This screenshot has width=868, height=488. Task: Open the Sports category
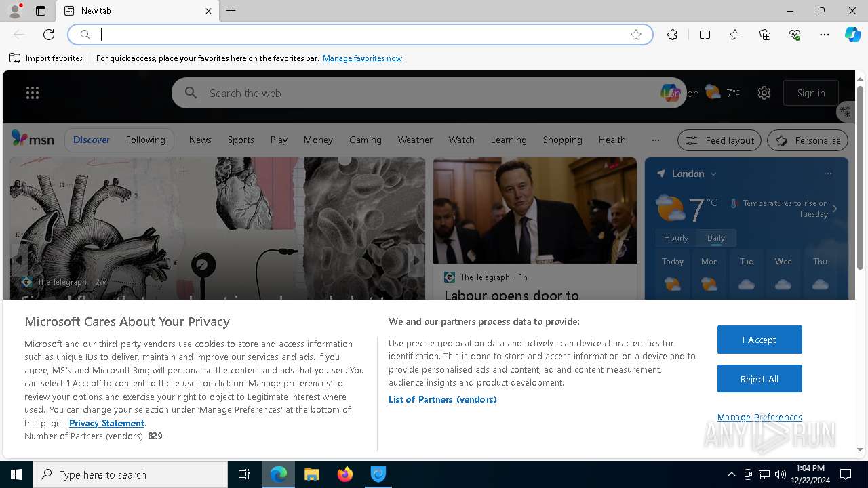(x=241, y=140)
